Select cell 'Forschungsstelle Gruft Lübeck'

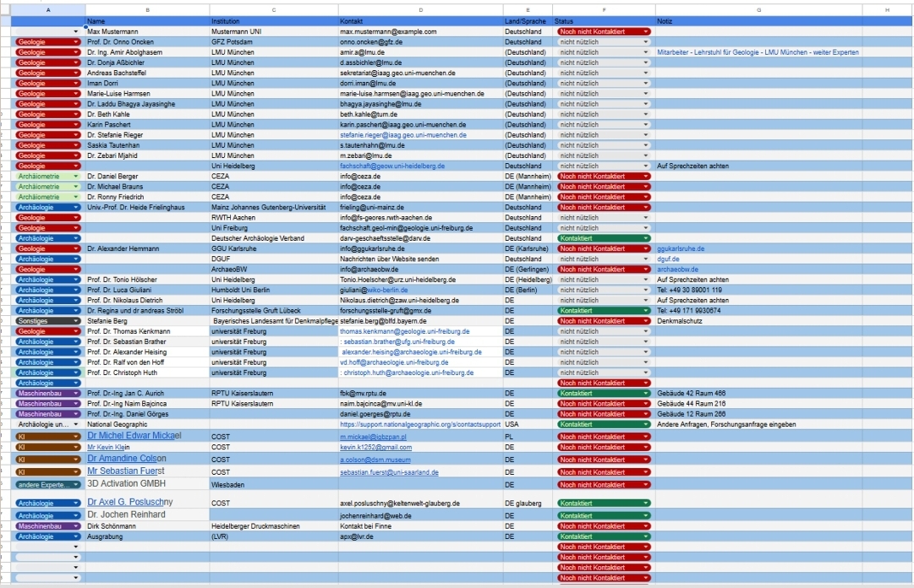[274, 311]
